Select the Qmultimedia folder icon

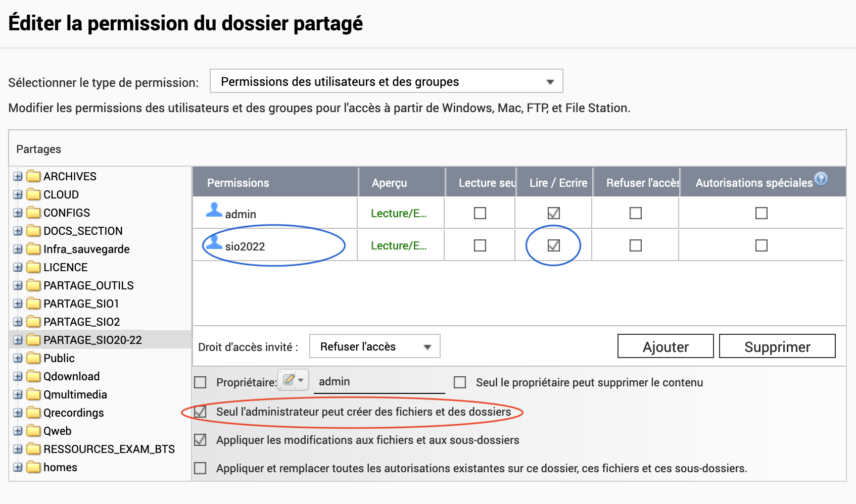click(34, 394)
